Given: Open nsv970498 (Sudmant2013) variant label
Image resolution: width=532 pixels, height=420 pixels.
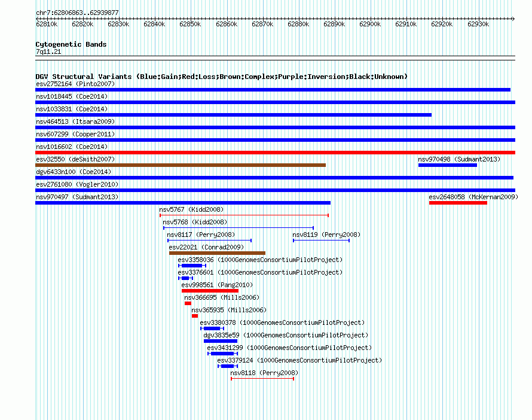Looking at the screenshot, I should click(459, 159).
